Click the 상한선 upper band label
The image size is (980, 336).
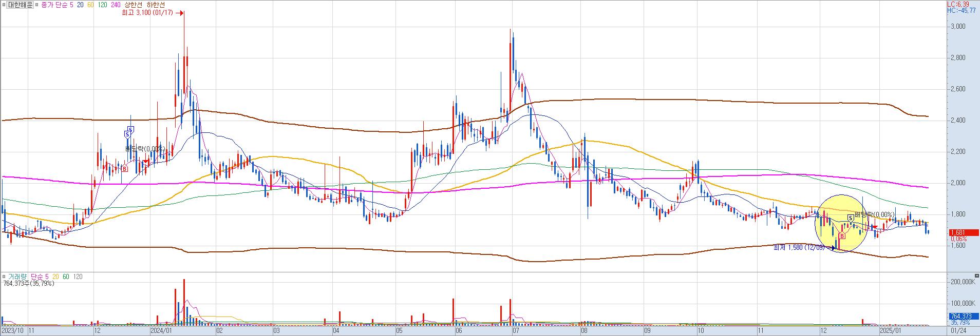135,5
